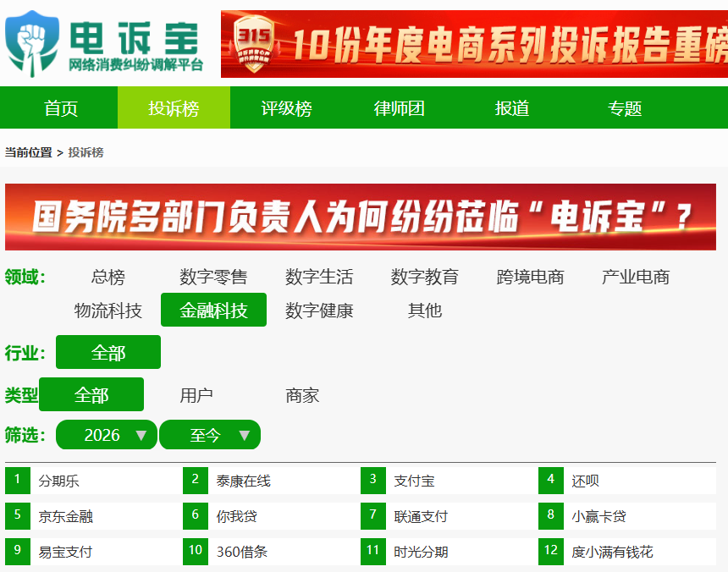Select the 跨境电商 domain filter
Screen dimensions: 728x572
530,277
